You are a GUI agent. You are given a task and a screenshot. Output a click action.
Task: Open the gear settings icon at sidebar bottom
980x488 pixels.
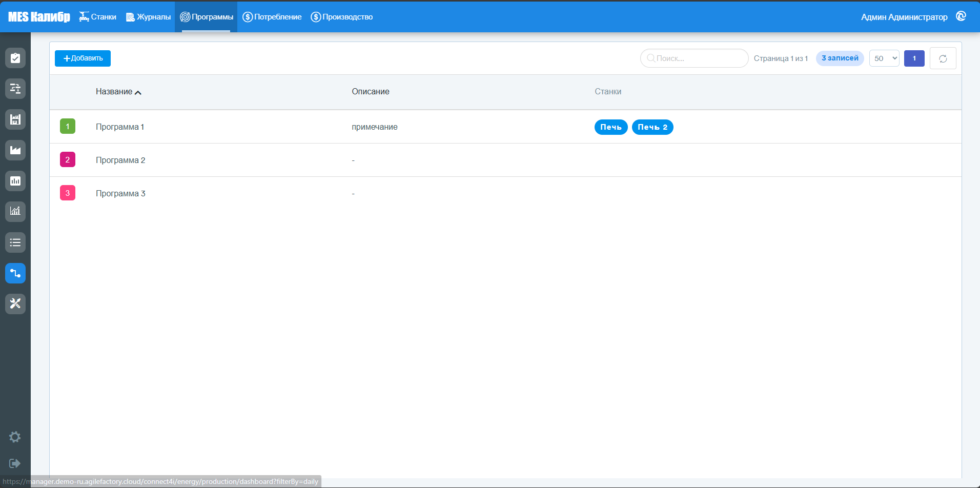pyautogui.click(x=15, y=437)
